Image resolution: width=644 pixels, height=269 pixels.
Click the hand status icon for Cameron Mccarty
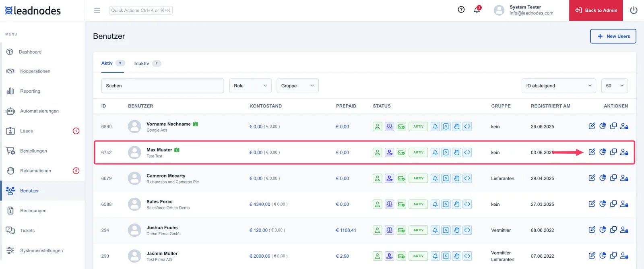pos(456,178)
